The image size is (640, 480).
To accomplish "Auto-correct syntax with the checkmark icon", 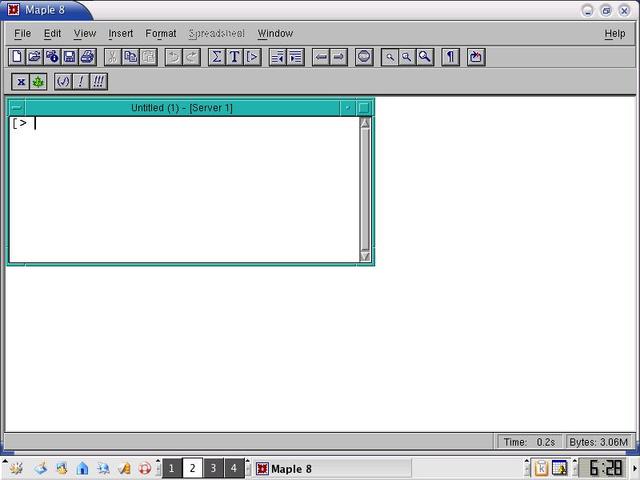I will 63,82.
